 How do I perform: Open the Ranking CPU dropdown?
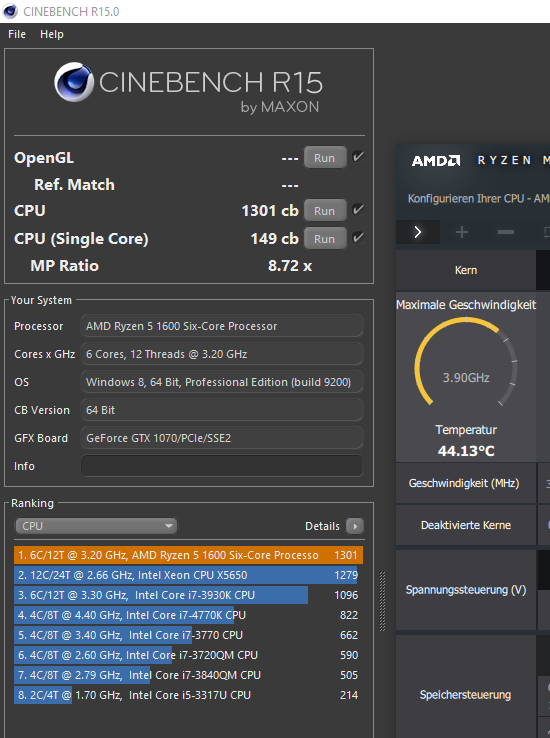(x=96, y=526)
